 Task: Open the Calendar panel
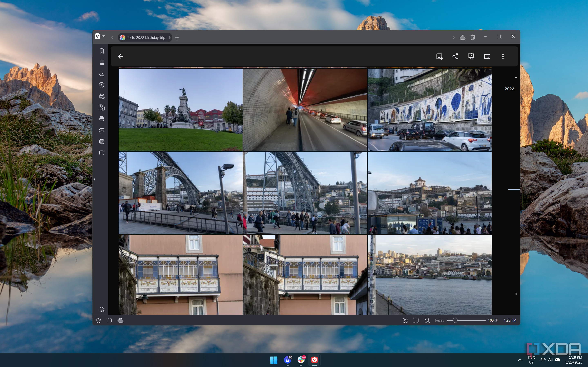point(102,142)
